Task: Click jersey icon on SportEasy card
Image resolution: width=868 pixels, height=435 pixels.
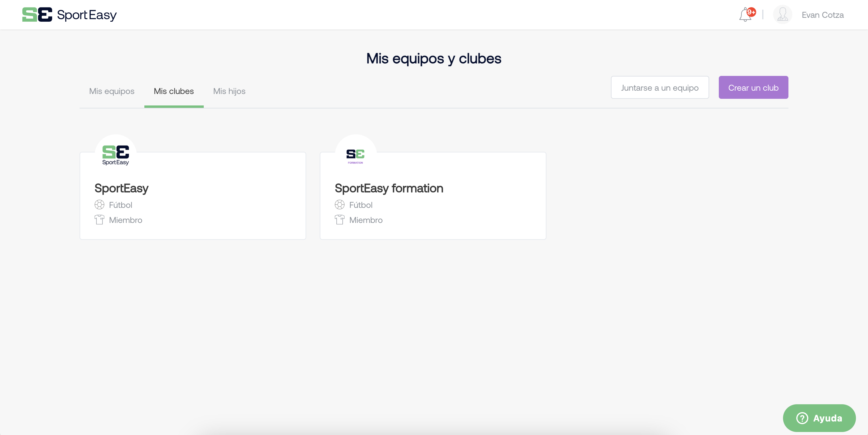Action: (99, 220)
